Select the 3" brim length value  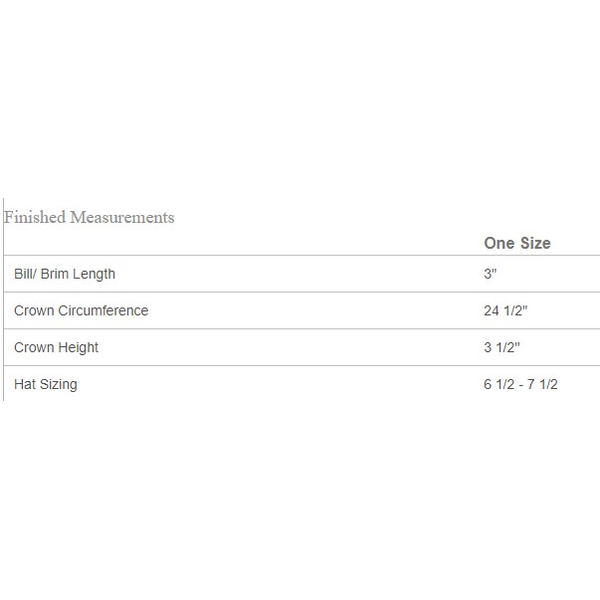[490, 274]
